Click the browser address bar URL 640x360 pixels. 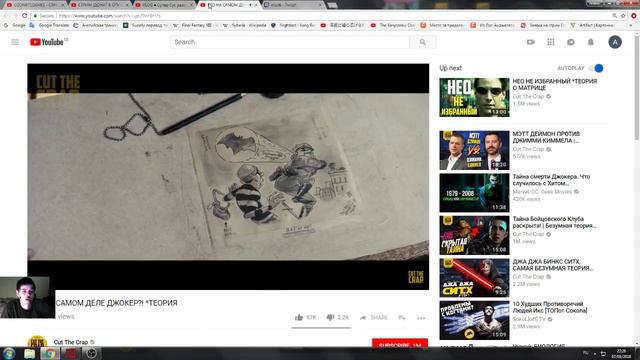pyautogui.click(x=110, y=16)
